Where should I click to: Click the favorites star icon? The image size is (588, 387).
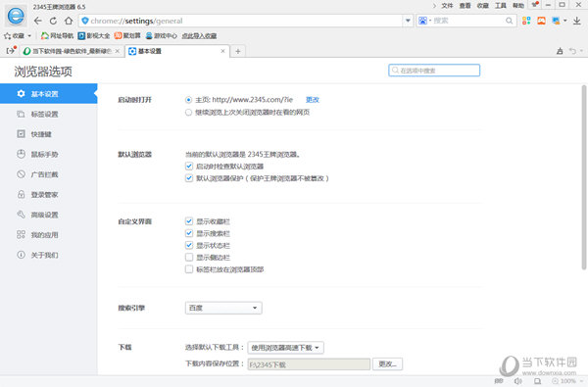pyautogui.click(x=7, y=36)
